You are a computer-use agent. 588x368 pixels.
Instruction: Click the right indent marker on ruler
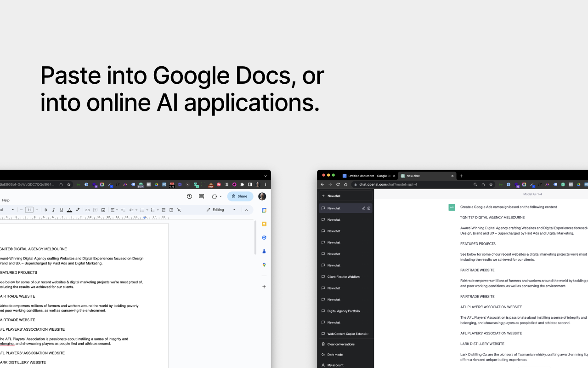(145, 217)
